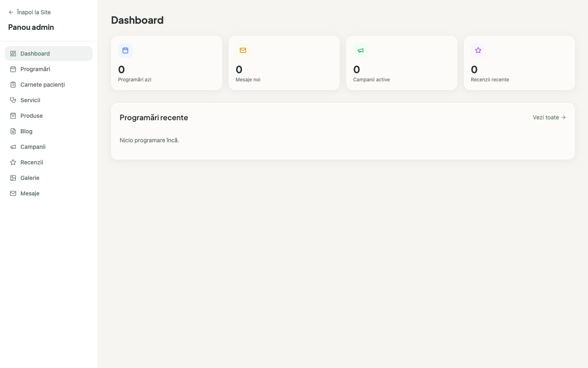Click the purple star icon on Recenzii recente card
Viewport: 588px width, 368px height.
coord(478,50)
